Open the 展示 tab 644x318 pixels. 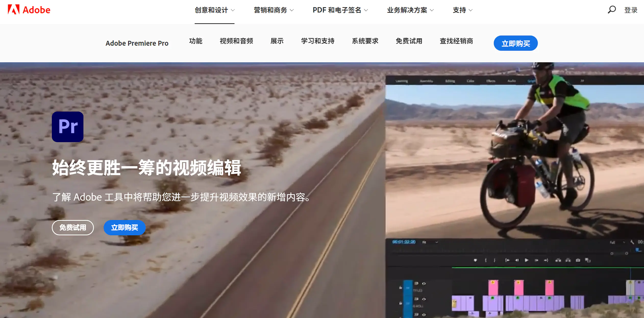coord(277,41)
